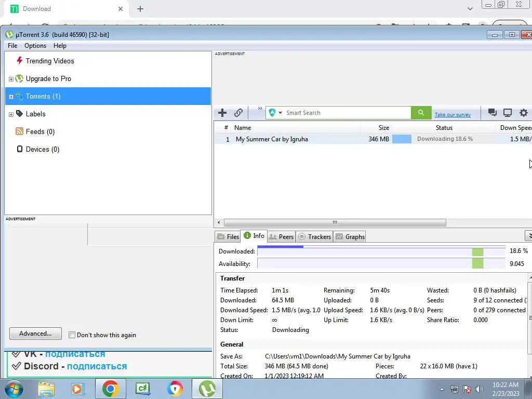Click the Advanced... button
Screen dimensions: 532x399
tap(35, 334)
